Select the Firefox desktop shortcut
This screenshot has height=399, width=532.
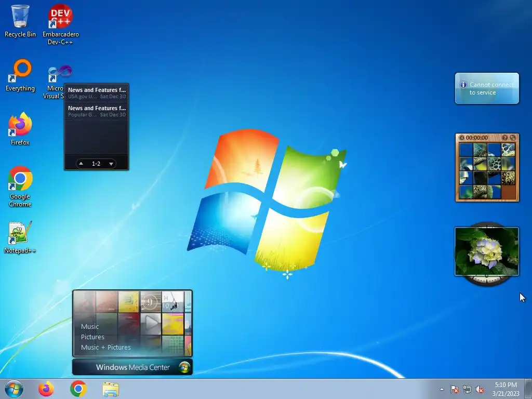point(20,129)
